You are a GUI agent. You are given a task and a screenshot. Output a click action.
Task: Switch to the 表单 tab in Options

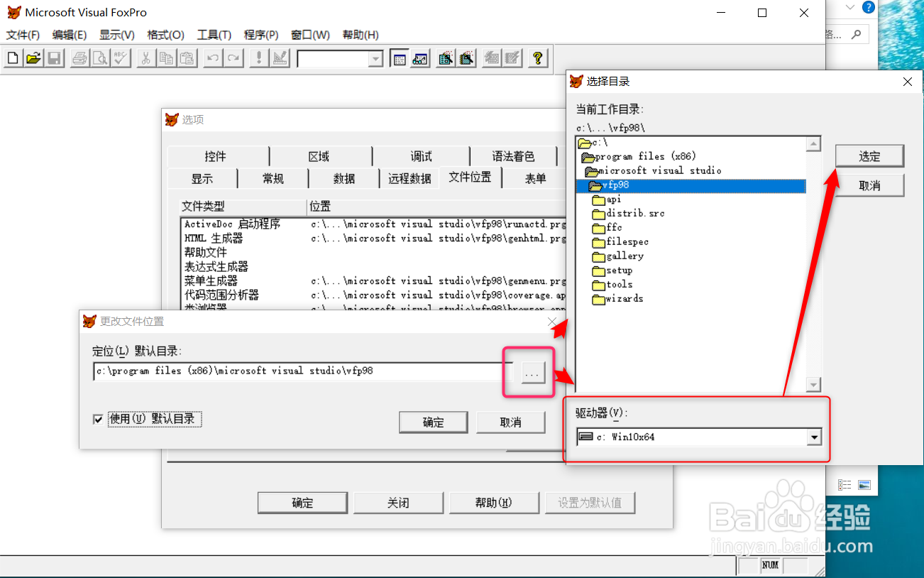pos(536,178)
